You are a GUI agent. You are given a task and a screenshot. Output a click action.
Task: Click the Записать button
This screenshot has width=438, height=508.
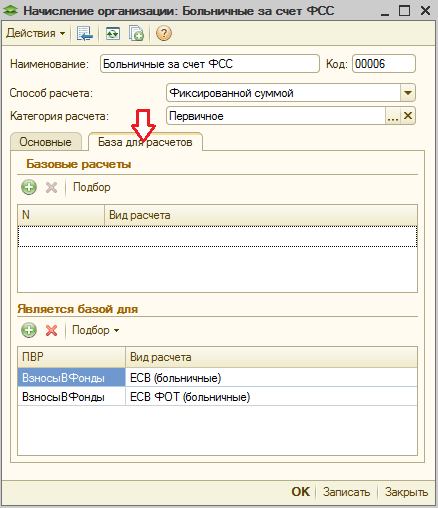pos(346,492)
